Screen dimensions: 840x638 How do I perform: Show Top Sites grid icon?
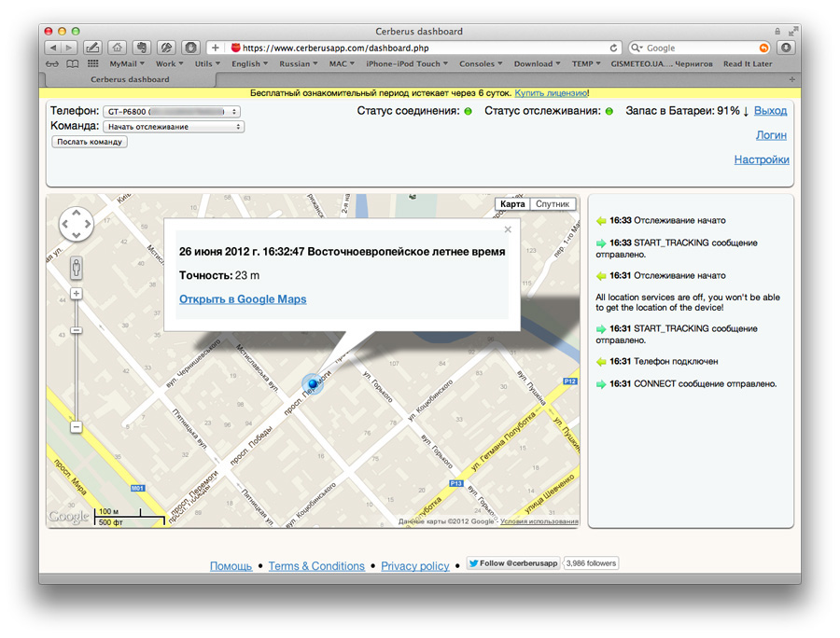[92, 64]
